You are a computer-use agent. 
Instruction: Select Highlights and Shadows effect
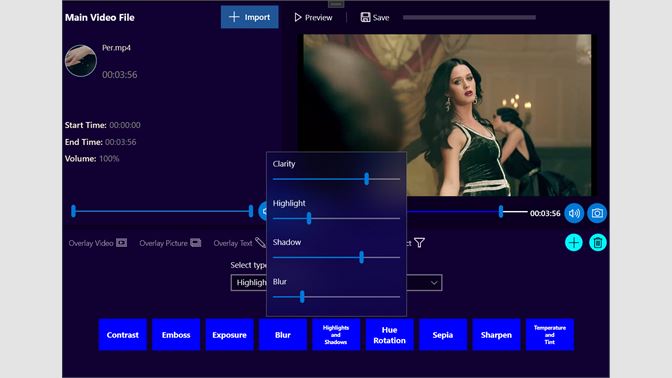(336, 335)
